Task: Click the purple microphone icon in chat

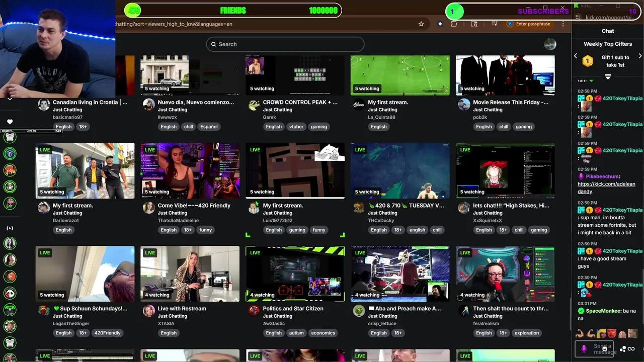Action: pyautogui.click(x=584, y=348)
